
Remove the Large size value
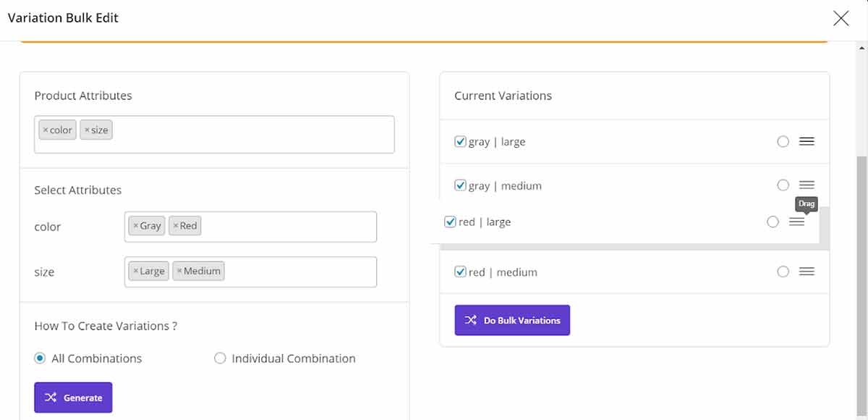(x=135, y=272)
